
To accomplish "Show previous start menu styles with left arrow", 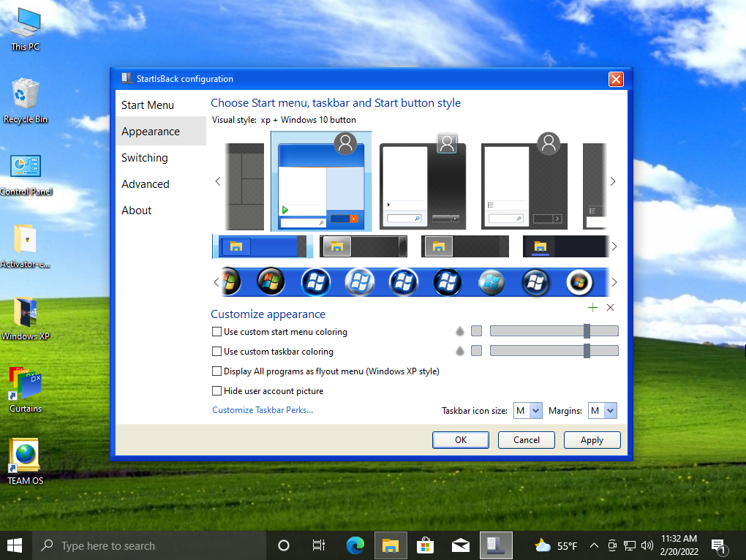I will click(x=218, y=181).
